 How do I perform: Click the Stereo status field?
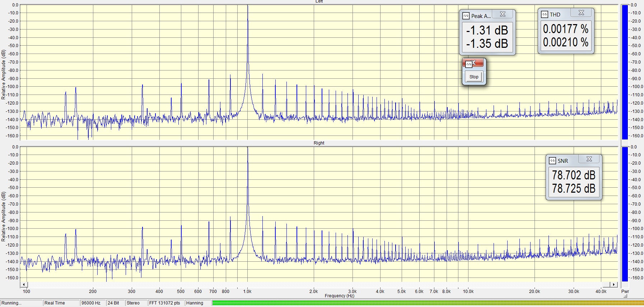[x=136, y=303]
